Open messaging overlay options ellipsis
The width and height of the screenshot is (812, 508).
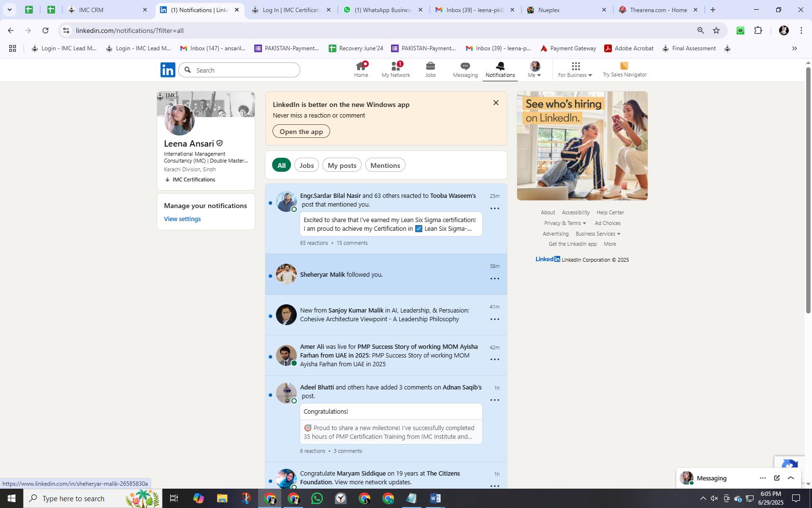(x=762, y=478)
